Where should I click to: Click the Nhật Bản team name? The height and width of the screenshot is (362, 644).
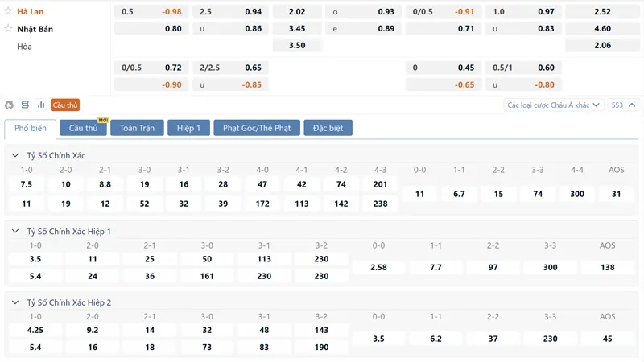pyautogui.click(x=35, y=29)
